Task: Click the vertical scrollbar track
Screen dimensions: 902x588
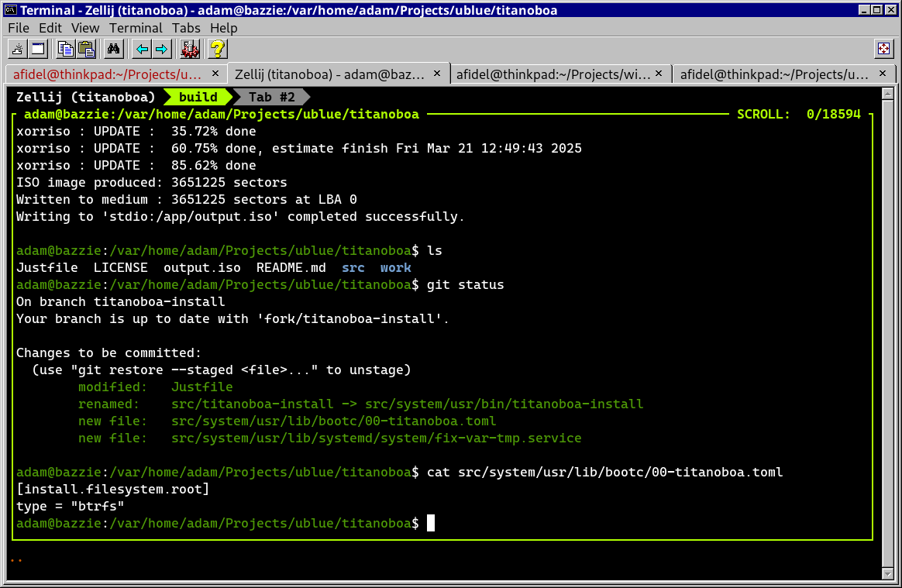Action: coord(887,334)
